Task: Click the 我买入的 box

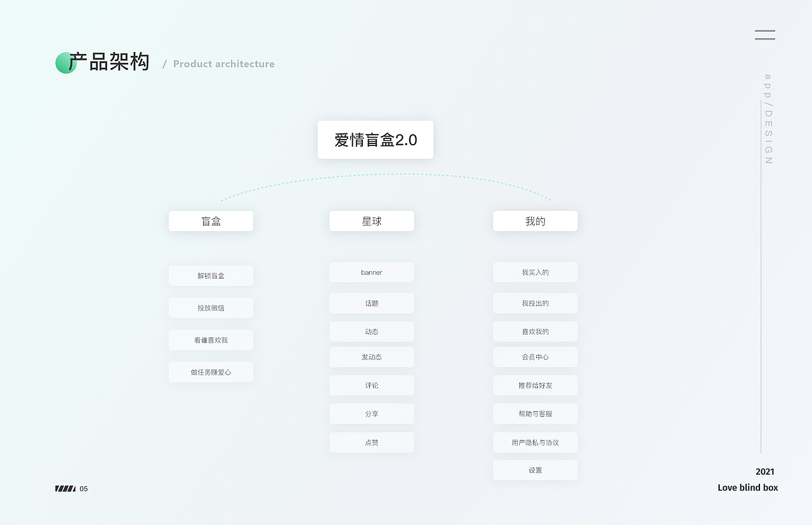Action: point(535,272)
